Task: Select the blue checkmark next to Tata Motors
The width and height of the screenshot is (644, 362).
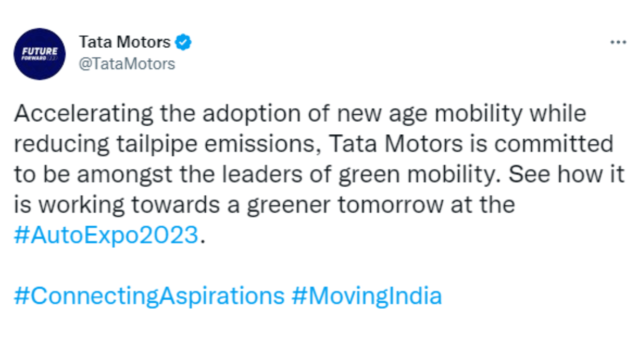Action: 183,42
